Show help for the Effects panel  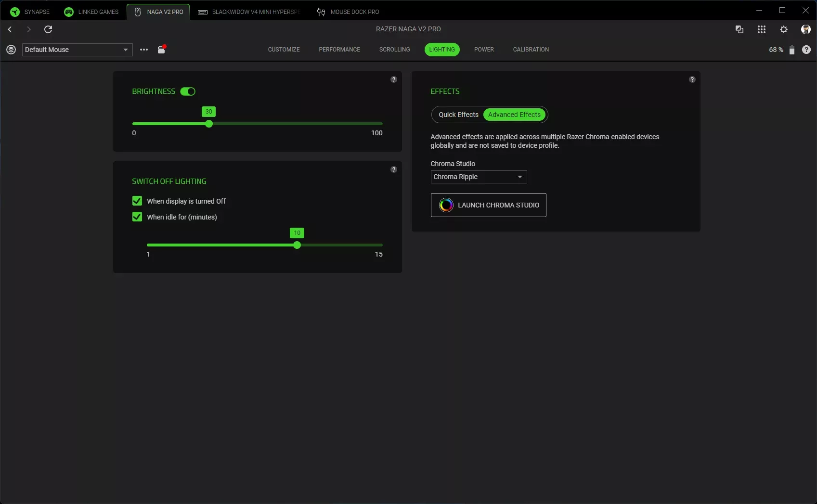coord(692,79)
